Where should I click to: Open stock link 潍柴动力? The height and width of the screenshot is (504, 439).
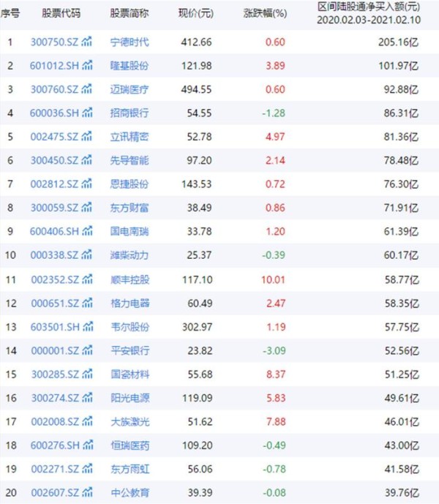pos(130,255)
